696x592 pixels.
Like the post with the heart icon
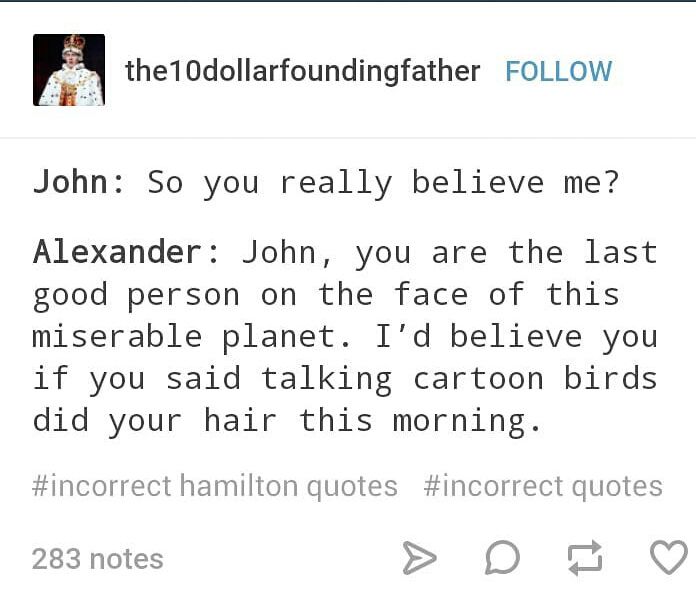click(x=668, y=558)
